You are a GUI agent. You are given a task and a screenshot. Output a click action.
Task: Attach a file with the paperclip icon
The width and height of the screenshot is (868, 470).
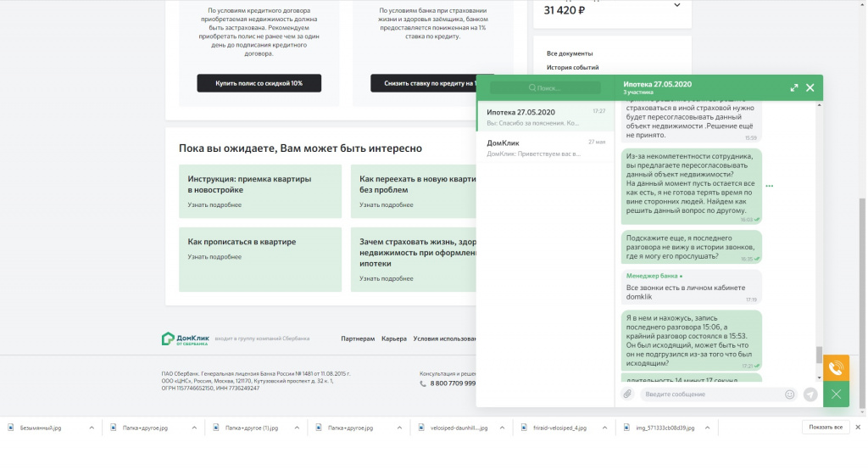tap(627, 394)
